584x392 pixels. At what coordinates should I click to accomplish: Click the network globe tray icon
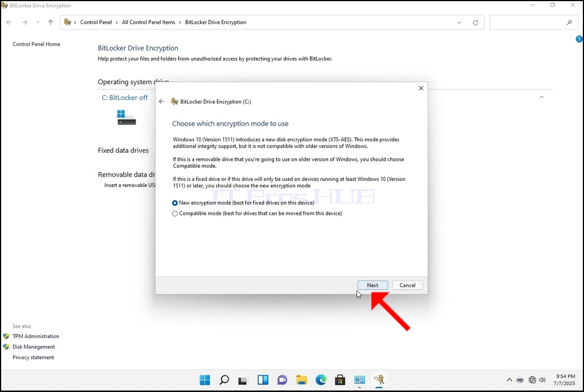tap(532, 380)
